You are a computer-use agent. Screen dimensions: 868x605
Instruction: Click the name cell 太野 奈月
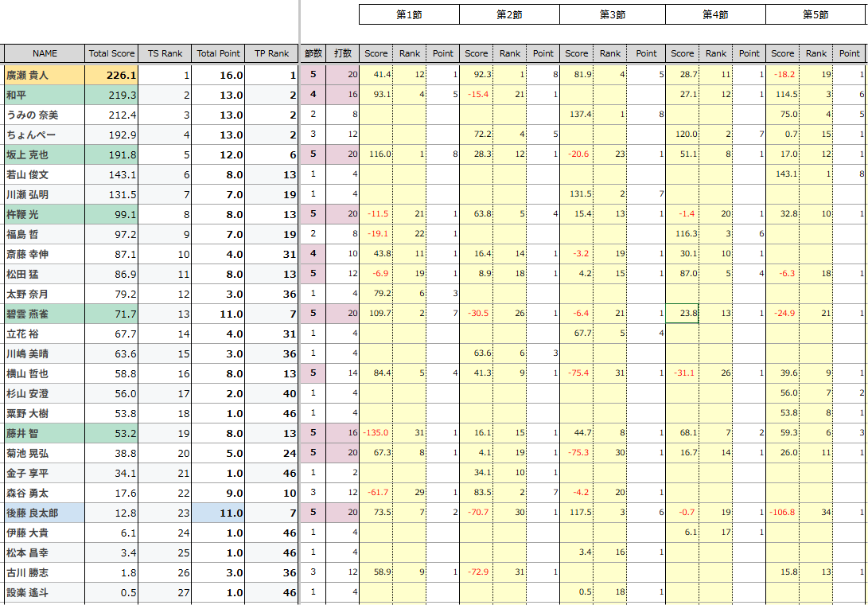coord(45,295)
